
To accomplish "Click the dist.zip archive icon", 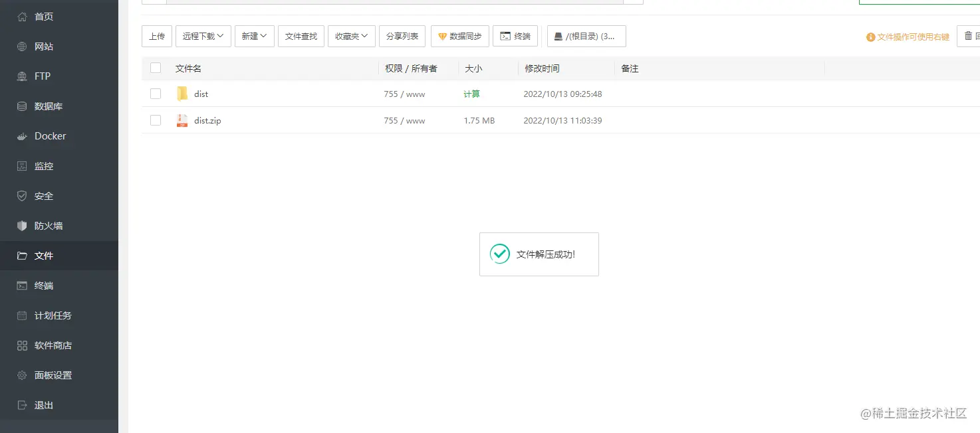I will tap(182, 120).
